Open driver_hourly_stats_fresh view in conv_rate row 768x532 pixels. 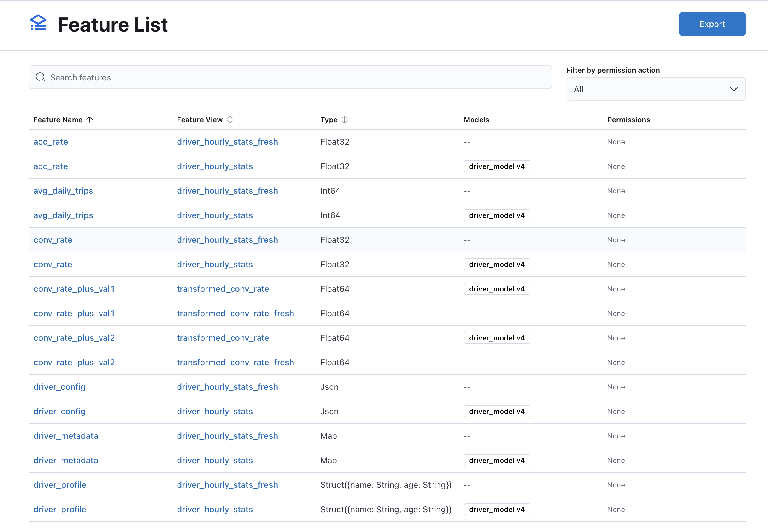(x=227, y=240)
